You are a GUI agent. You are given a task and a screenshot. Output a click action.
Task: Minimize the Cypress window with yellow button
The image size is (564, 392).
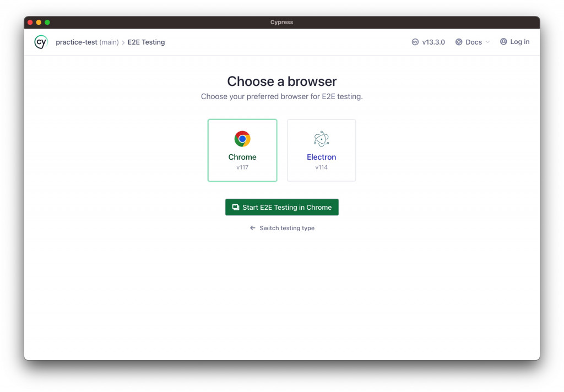(x=39, y=22)
